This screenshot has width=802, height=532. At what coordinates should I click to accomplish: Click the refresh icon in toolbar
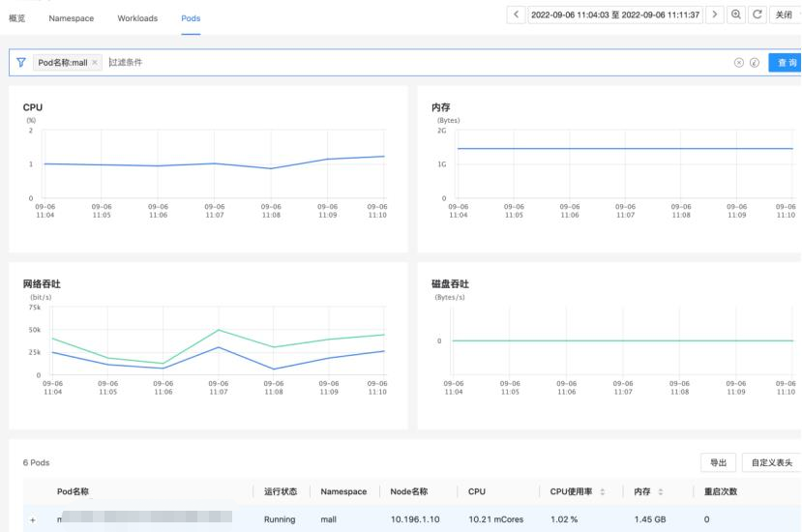[x=756, y=15]
